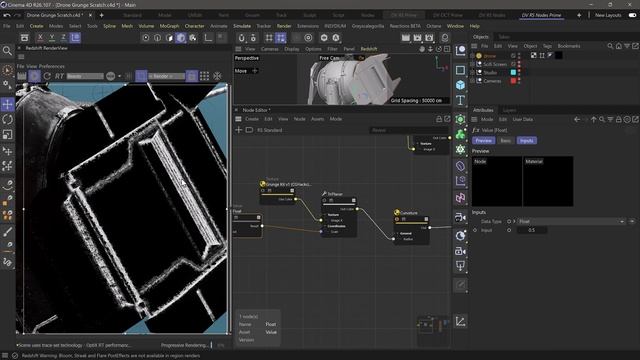Toggle the RenderView grid dots icon

click(204, 76)
